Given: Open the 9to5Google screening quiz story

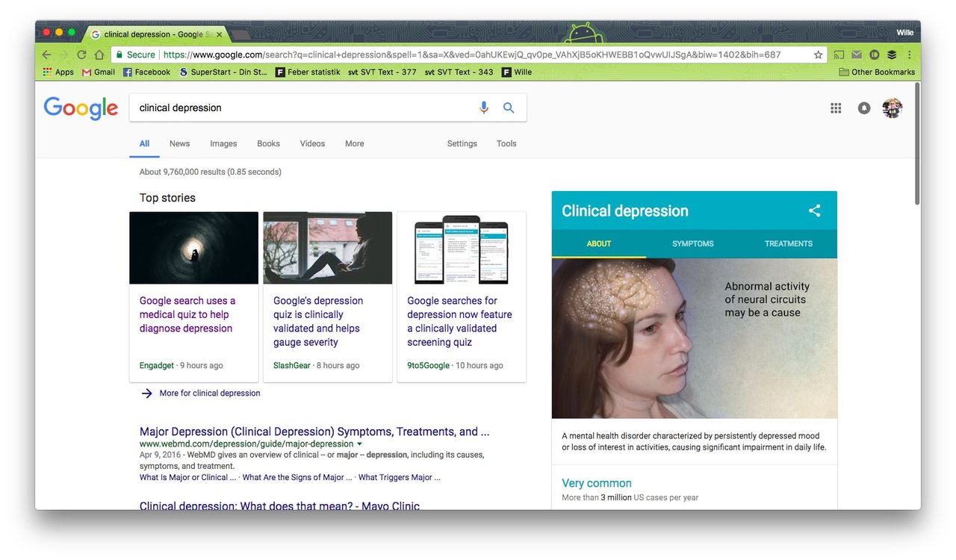Looking at the screenshot, I should (459, 321).
